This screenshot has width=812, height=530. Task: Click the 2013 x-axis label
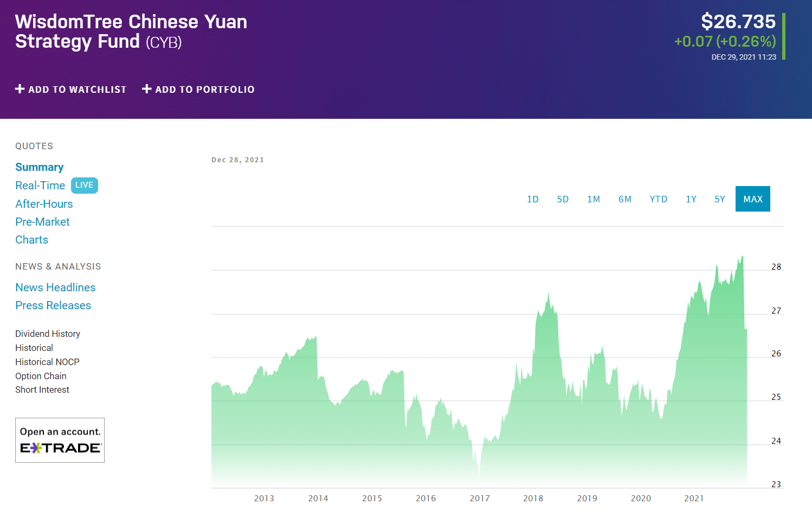point(264,499)
